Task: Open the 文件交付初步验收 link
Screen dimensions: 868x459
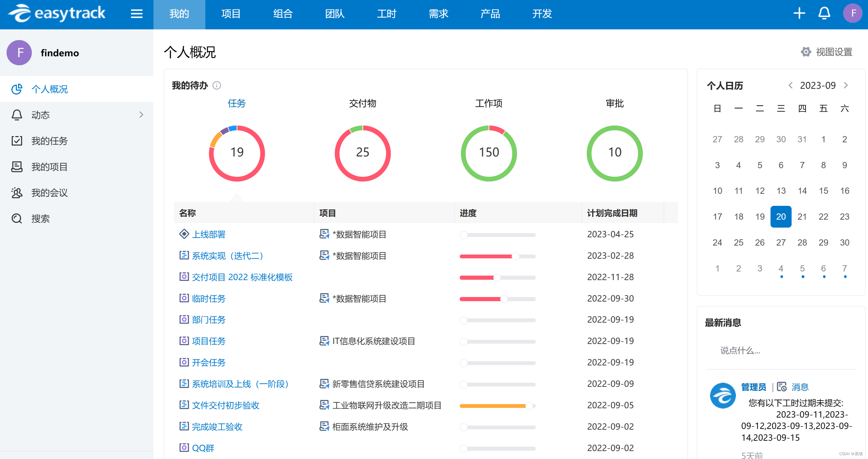Action: click(x=226, y=405)
